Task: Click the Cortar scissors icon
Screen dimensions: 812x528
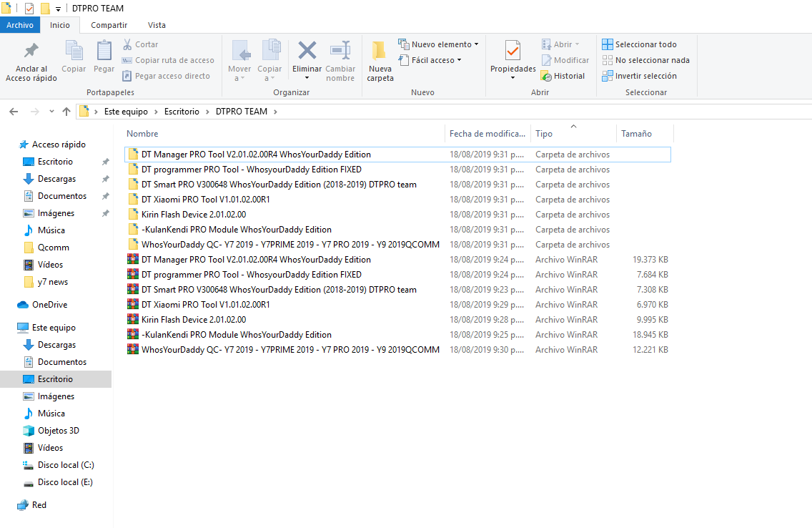Action: point(127,44)
